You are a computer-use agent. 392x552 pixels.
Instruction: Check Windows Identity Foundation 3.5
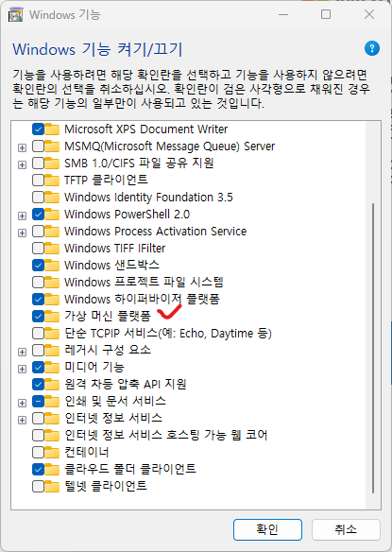38,197
